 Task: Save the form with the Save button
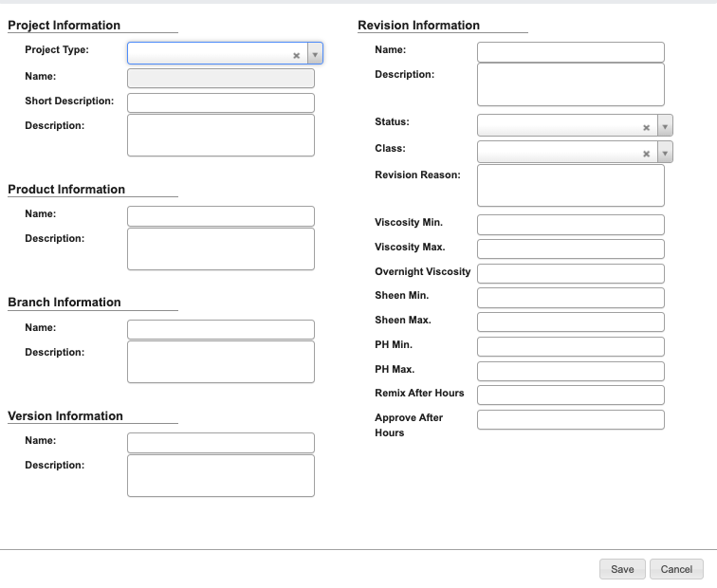click(622, 569)
